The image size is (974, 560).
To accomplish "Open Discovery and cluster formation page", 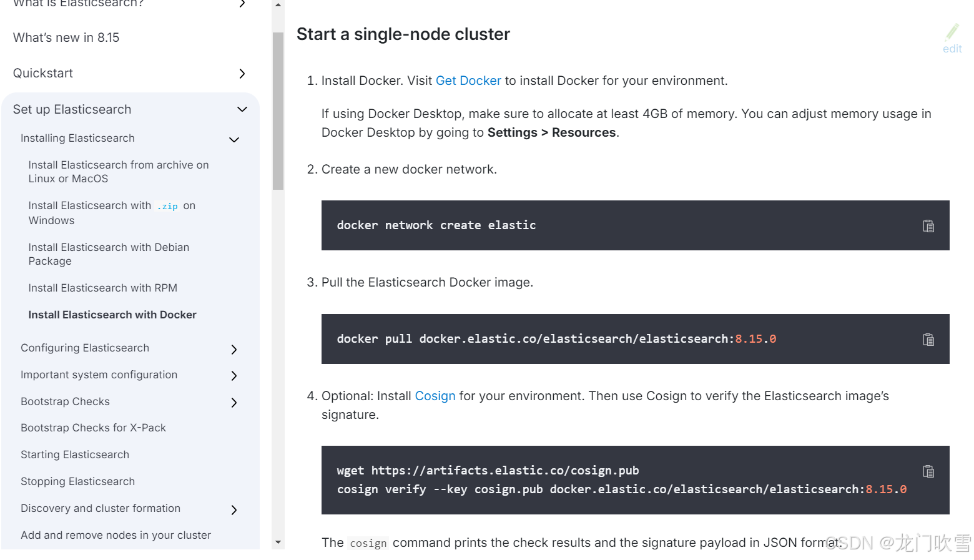I will (101, 508).
